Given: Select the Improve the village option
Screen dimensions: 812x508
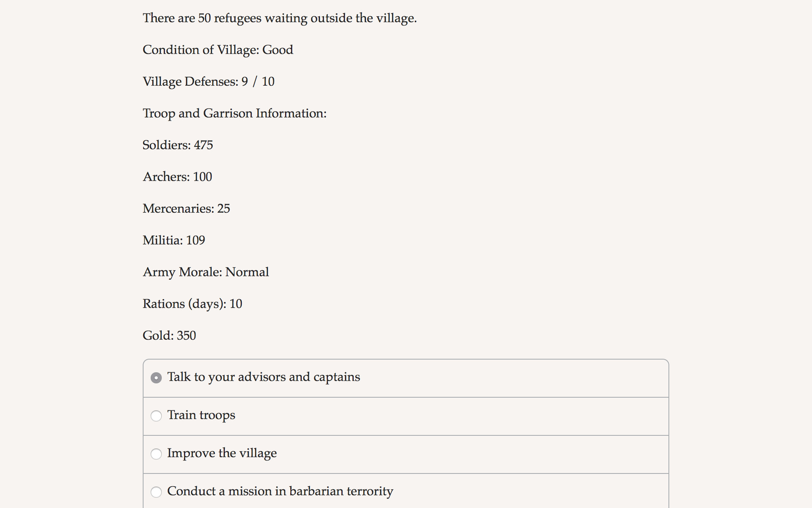Looking at the screenshot, I should [x=157, y=454].
